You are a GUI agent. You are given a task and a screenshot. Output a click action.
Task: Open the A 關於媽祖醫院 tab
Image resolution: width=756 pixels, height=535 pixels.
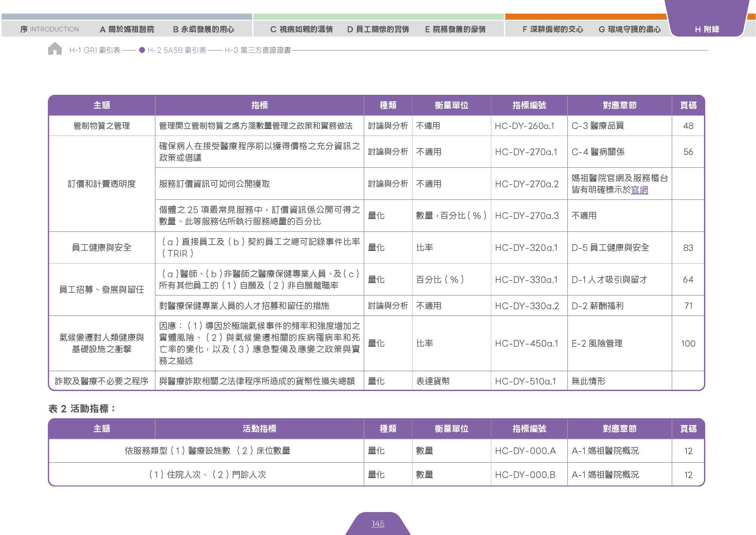[x=127, y=29]
